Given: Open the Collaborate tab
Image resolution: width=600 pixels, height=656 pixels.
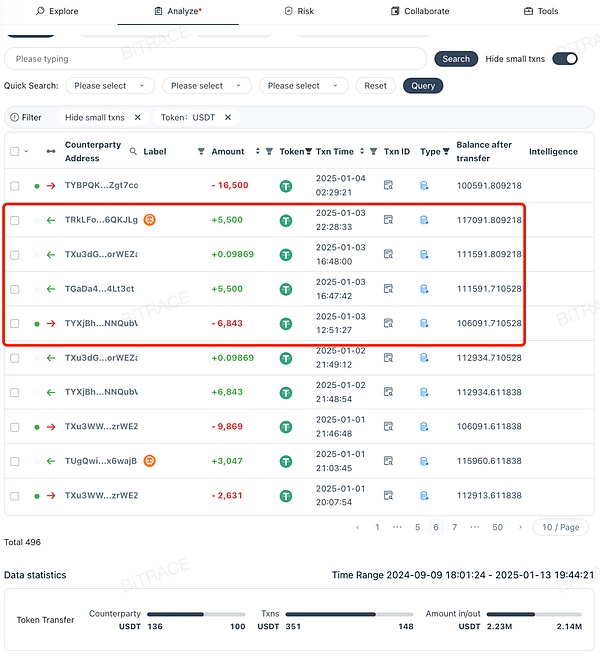Looking at the screenshot, I should point(419,11).
